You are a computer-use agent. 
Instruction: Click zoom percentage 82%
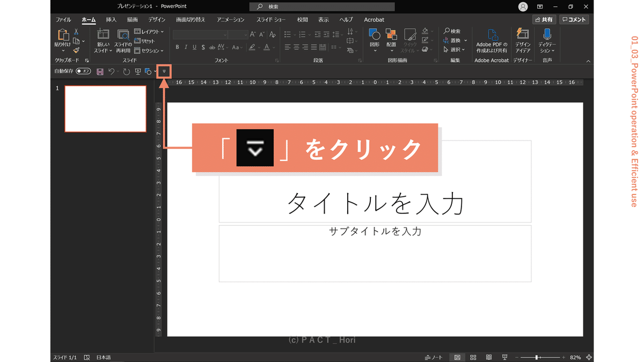(575, 357)
